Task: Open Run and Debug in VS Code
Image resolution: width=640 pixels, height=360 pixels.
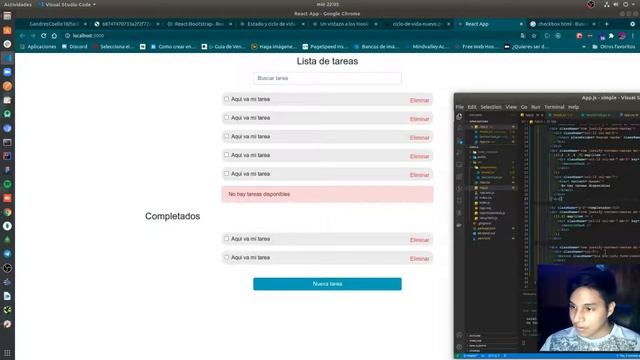Action: click(459, 153)
